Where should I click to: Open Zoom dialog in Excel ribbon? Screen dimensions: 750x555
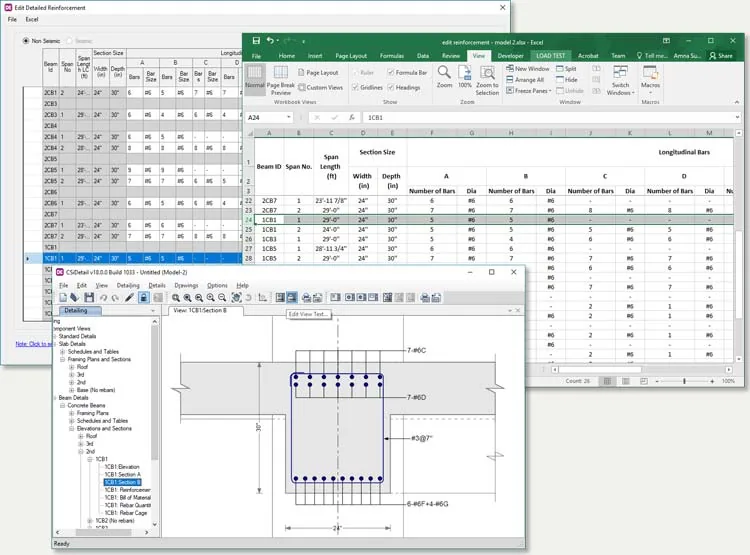(x=444, y=77)
